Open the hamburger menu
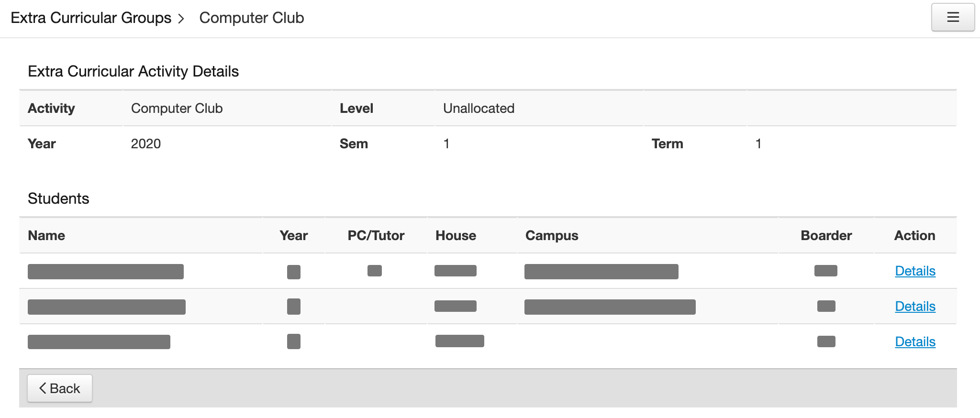The height and width of the screenshot is (418, 980). (952, 17)
